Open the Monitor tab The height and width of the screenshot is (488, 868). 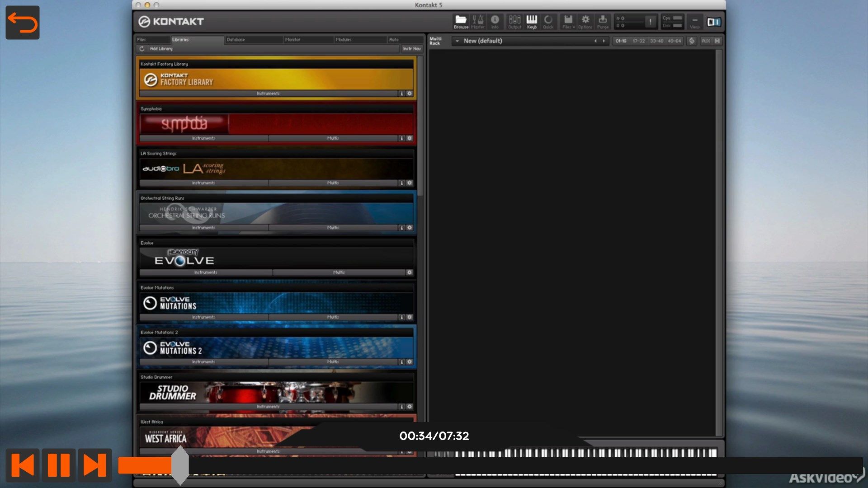pos(309,40)
